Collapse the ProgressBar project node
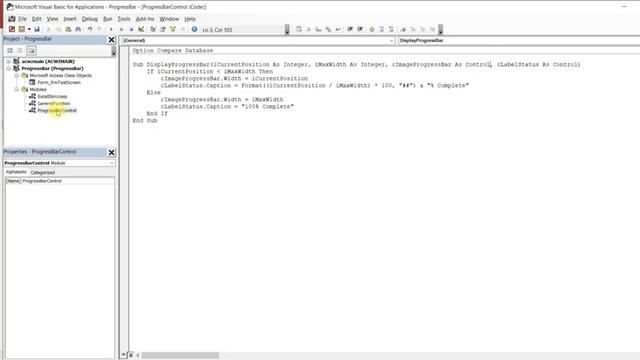640x360 pixels. coord(9,69)
